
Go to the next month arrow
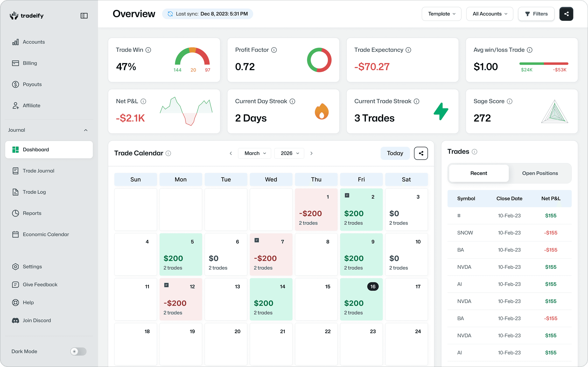[x=311, y=153]
